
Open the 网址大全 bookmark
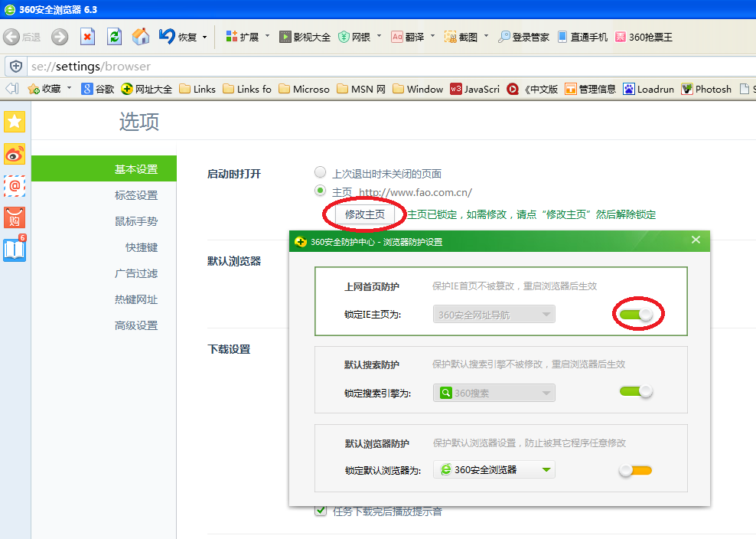tap(147, 89)
